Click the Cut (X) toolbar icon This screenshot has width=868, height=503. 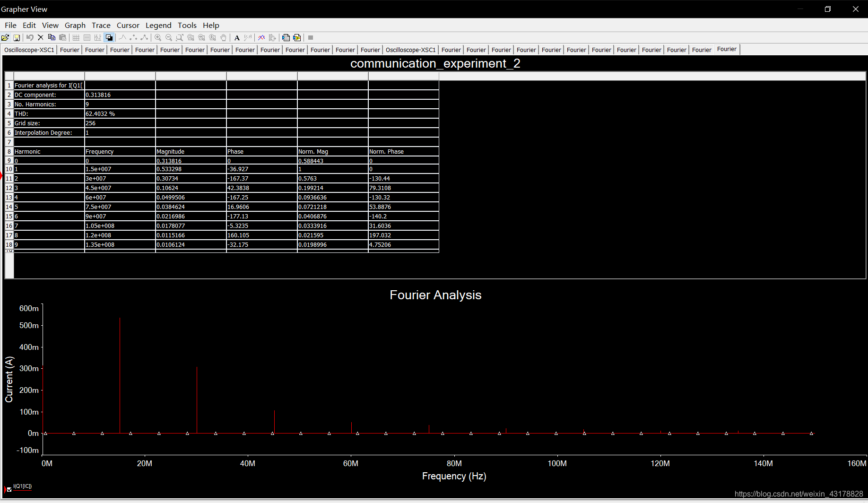pos(41,38)
